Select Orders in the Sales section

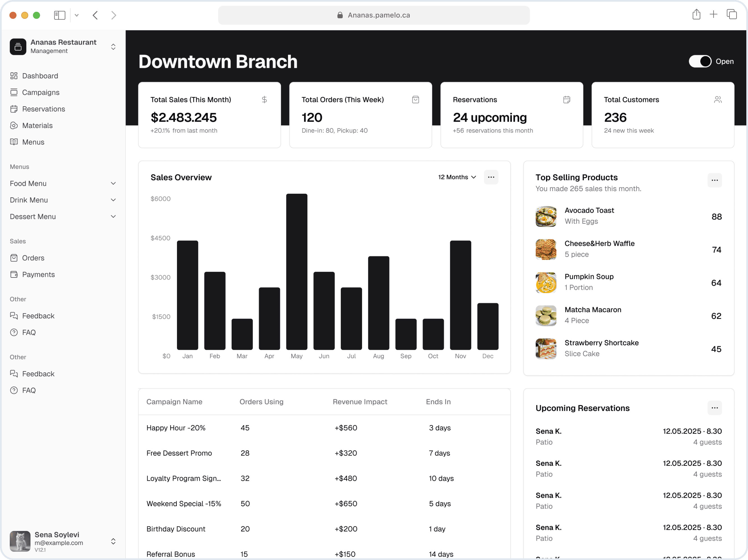click(14, 258)
